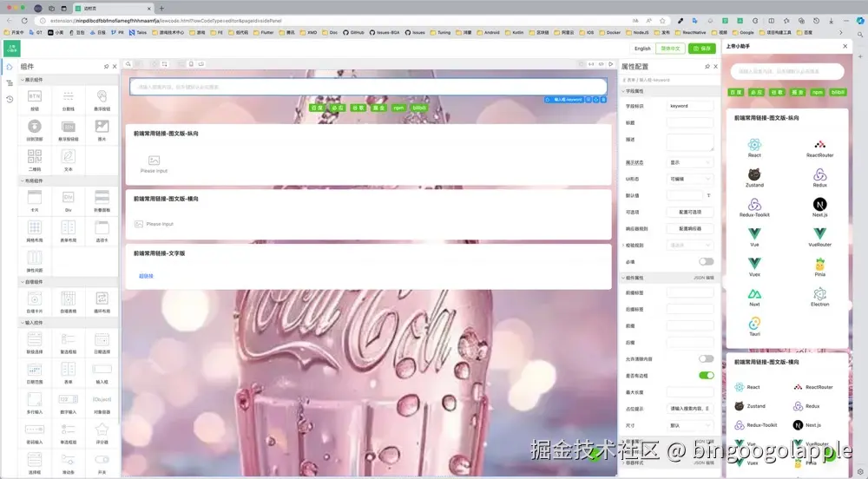The width and height of the screenshot is (868, 479).
Task: Select the 二维码 (QR code) component icon
Action: pos(35,156)
